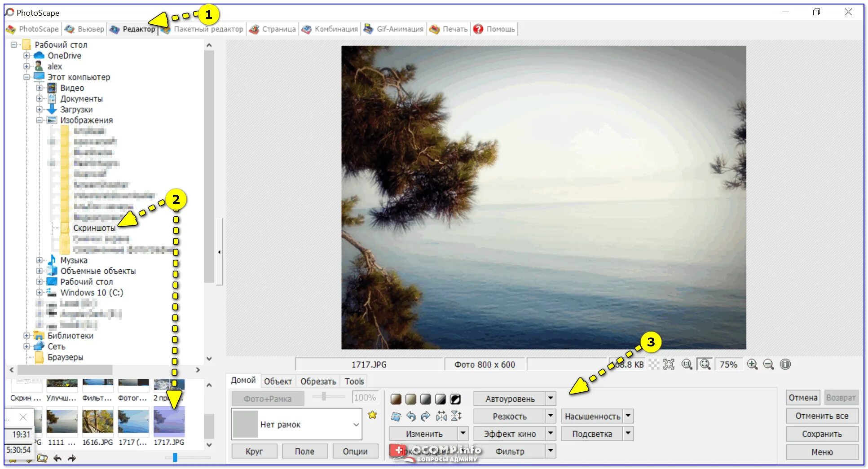The height and width of the screenshot is (469, 868).
Task: Open the 'Подсветка' dropdown arrow
Action: [x=628, y=434]
